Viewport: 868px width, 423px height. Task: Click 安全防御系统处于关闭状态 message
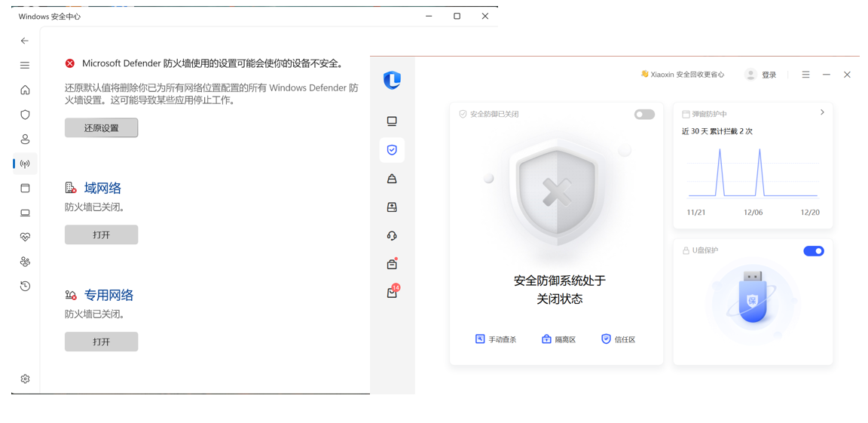click(560, 290)
